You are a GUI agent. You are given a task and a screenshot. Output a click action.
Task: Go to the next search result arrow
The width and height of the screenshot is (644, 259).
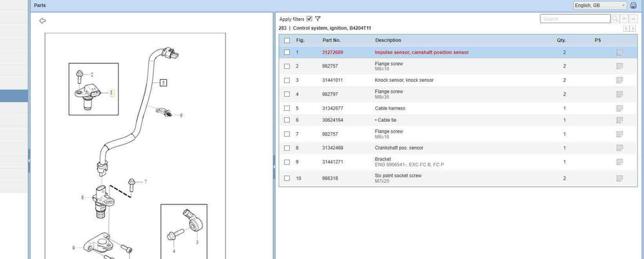click(x=634, y=19)
